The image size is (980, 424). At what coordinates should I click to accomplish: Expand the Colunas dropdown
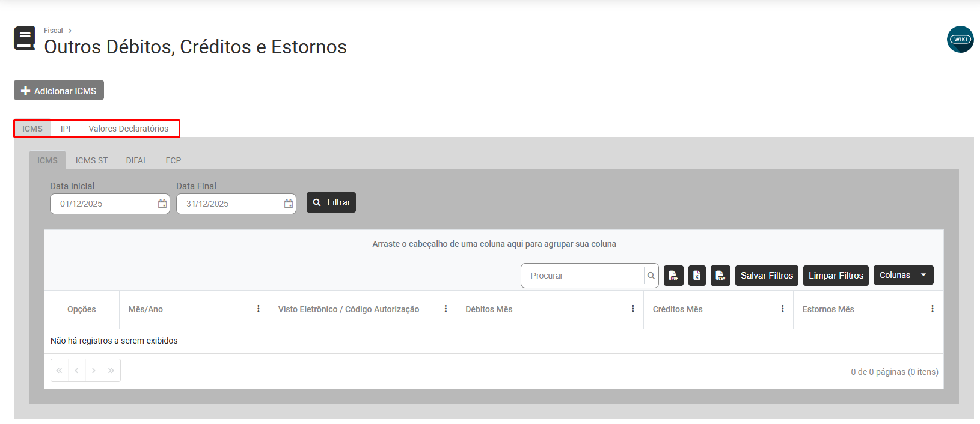coord(903,276)
